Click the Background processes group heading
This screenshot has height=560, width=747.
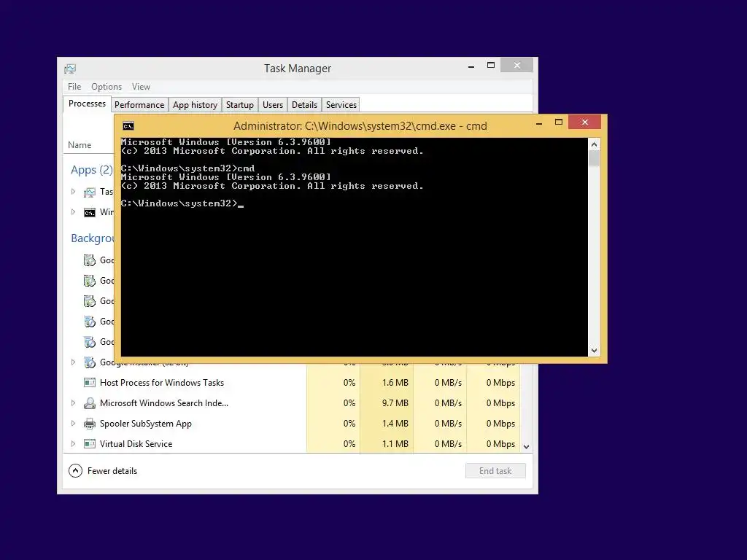pyautogui.click(x=93, y=238)
